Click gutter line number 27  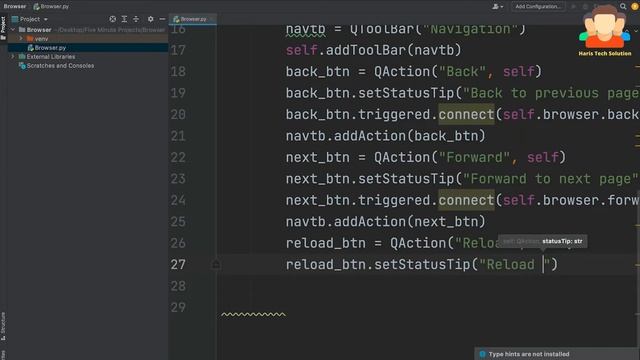(x=178, y=264)
